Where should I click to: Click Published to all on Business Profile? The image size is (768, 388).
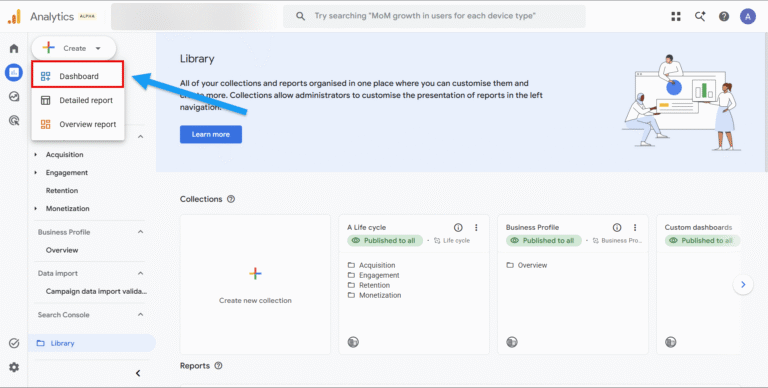(544, 241)
